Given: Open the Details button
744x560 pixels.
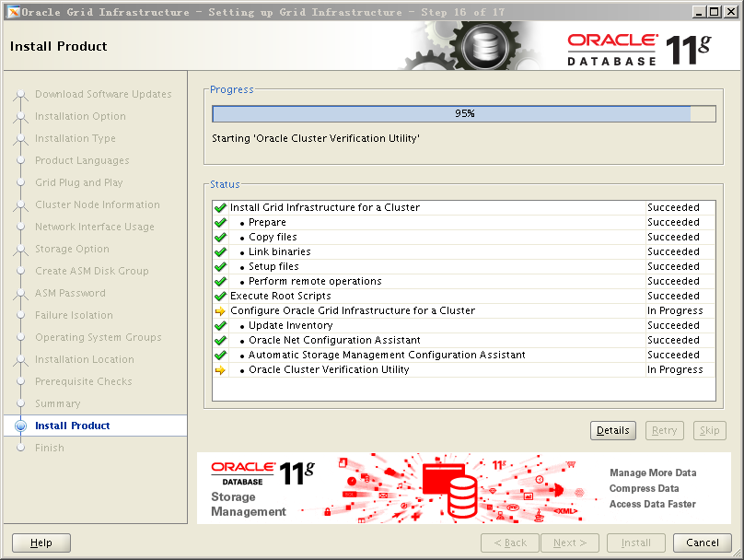Looking at the screenshot, I should [x=612, y=430].
